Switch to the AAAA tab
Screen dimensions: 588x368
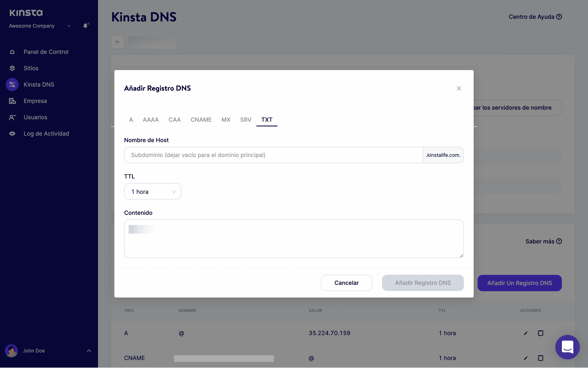coord(151,119)
